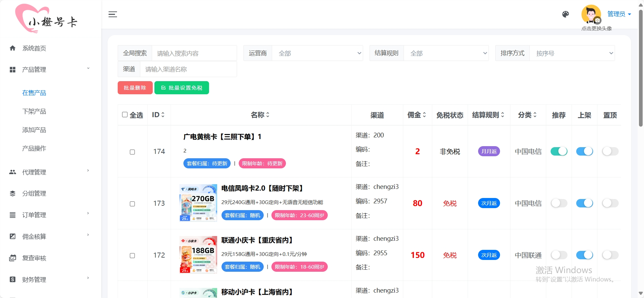644x298 pixels.
Task: Click the admin avatar to change photo
Action: tap(591, 14)
